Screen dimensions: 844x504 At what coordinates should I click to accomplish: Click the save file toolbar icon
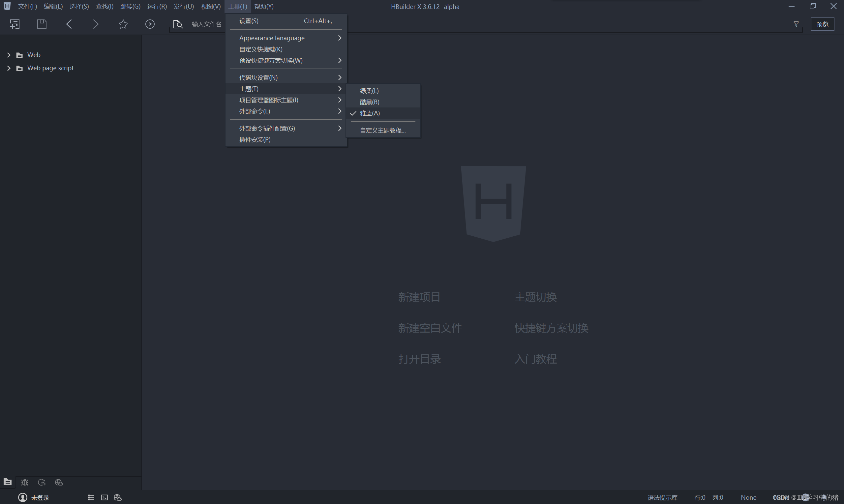(x=42, y=24)
